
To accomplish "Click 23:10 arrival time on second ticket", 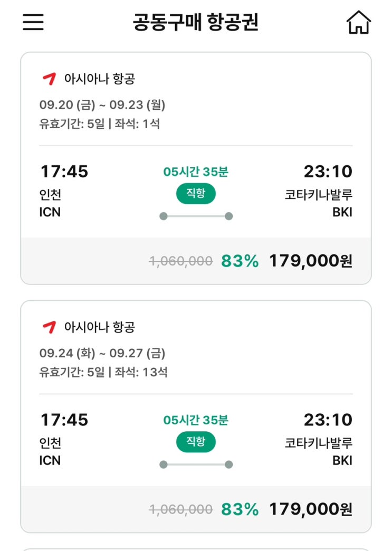I will pyautogui.click(x=328, y=420).
